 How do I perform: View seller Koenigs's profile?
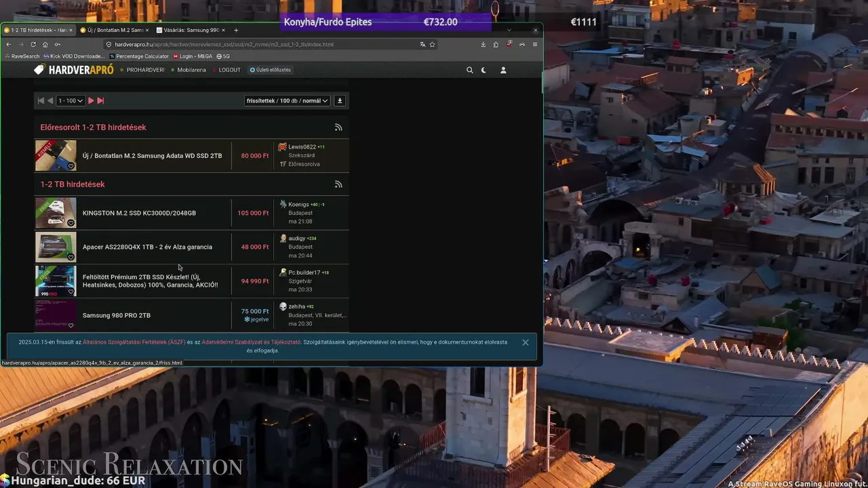coord(298,204)
